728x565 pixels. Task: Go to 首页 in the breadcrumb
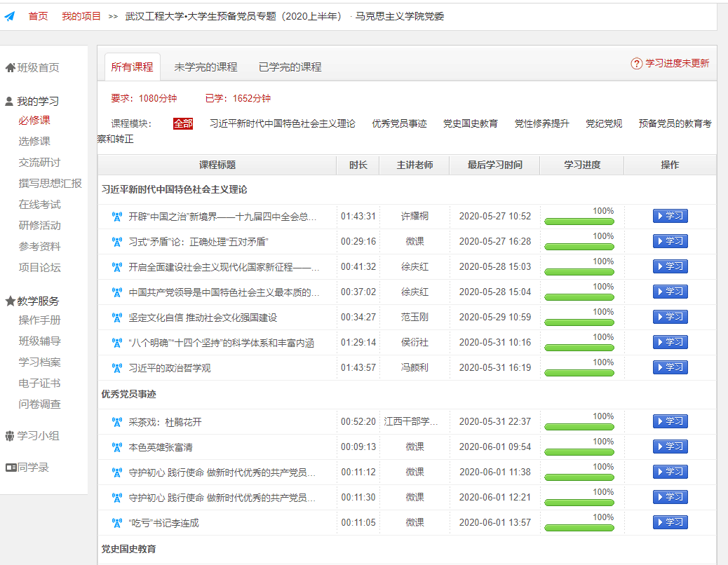[x=38, y=17]
